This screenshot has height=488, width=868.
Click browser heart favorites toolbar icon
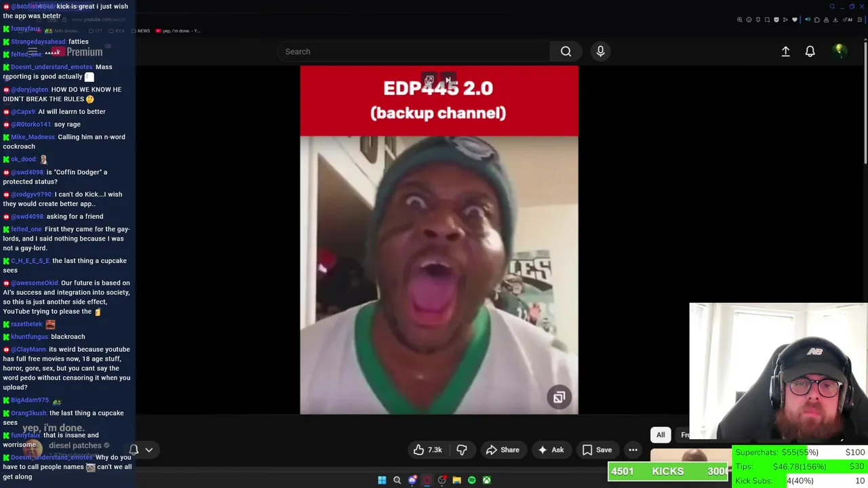tap(795, 20)
